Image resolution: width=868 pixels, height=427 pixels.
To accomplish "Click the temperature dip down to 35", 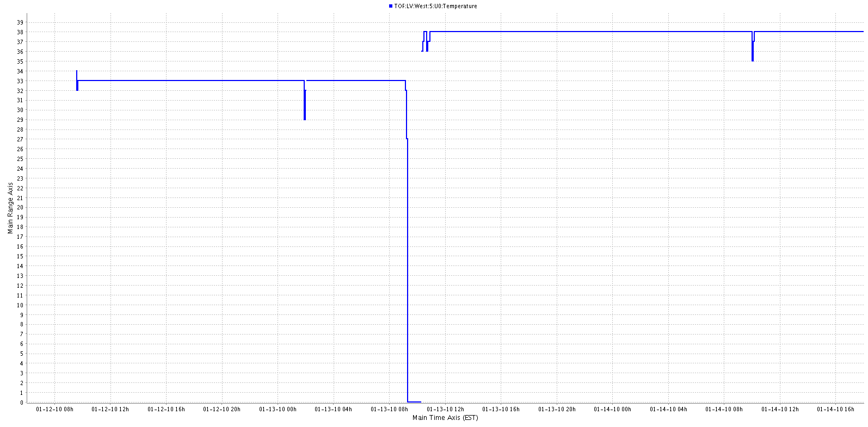I will point(753,47).
